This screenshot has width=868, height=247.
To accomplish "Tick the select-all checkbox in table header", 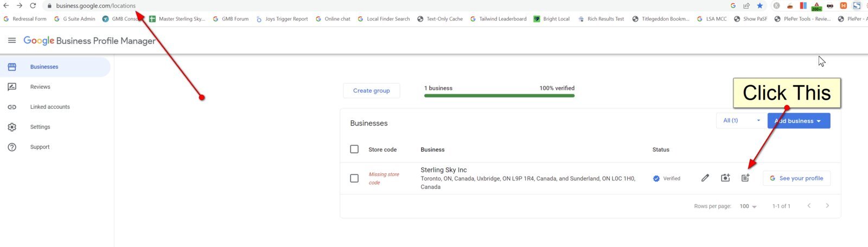I will (354, 149).
